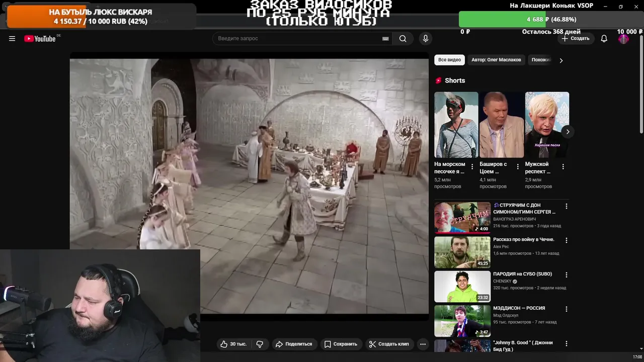Open video ПАРОДИЯ на СУБО (SUBO)
Viewport: 644px width, 362px height.
point(522,274)
